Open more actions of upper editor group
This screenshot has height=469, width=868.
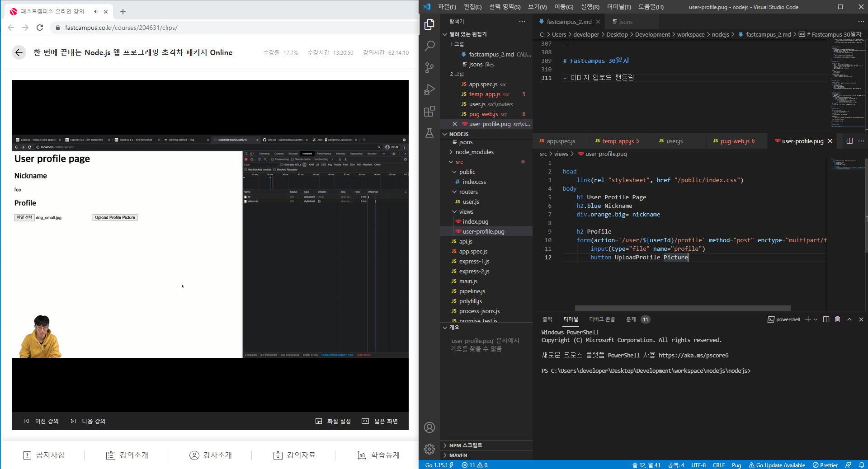pyautogui.click(x=861, y=22)
